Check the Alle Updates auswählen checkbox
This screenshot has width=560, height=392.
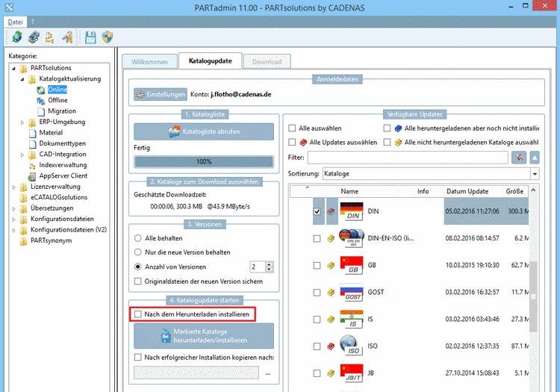(x=292, y=142)
